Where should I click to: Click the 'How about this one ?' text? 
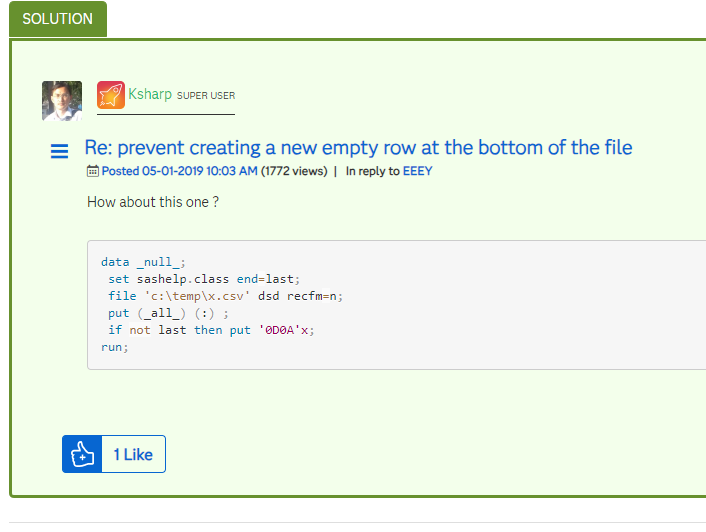click(153, 202)
